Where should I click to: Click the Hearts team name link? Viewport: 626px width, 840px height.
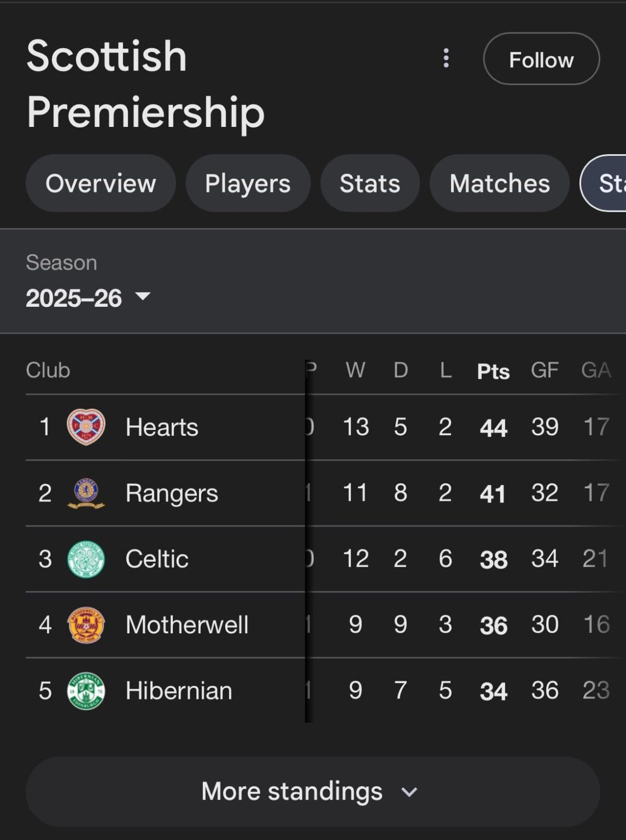(x=161, y=427)
